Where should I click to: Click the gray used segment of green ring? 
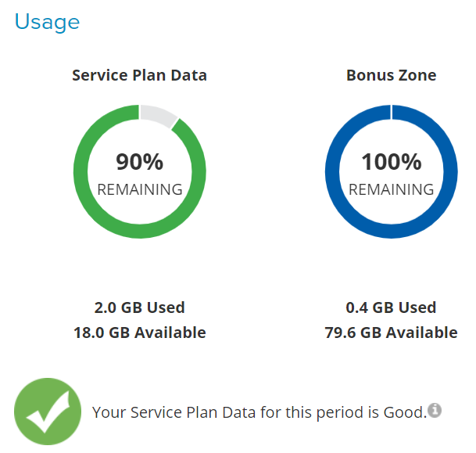tap(157, 114)
